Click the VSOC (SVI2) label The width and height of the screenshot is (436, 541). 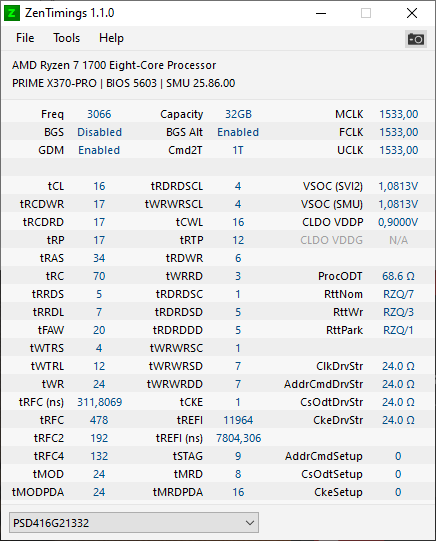(x=333, y=186)
